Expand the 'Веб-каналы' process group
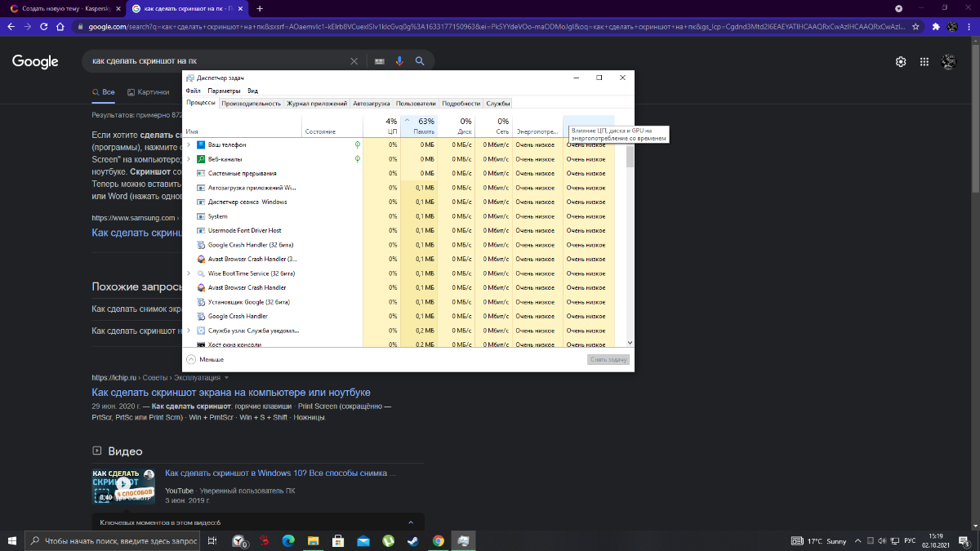 coord(189,159)
